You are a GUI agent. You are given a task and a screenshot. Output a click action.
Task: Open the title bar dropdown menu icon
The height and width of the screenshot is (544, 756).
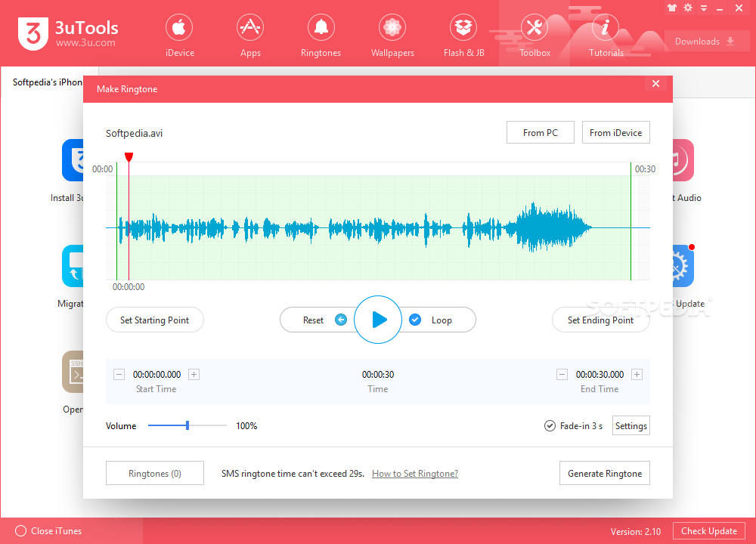point(704,8)
